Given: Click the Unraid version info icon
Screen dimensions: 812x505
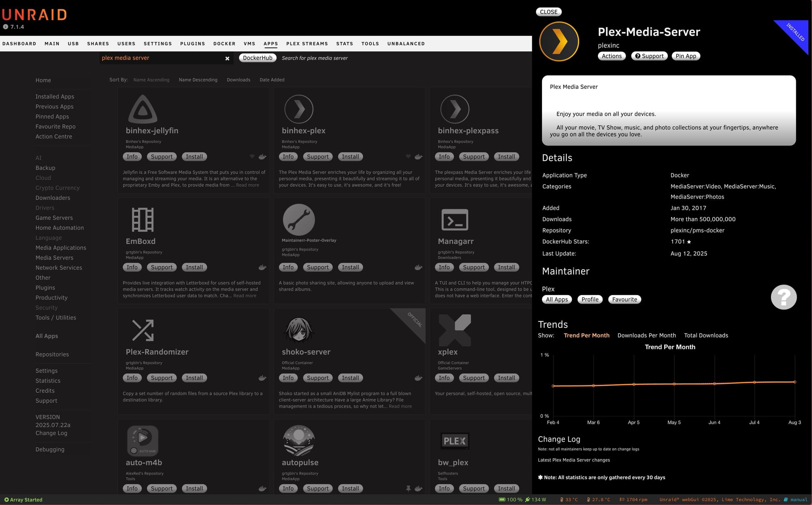Looking at the screenshot, I should tap(5, 27).
